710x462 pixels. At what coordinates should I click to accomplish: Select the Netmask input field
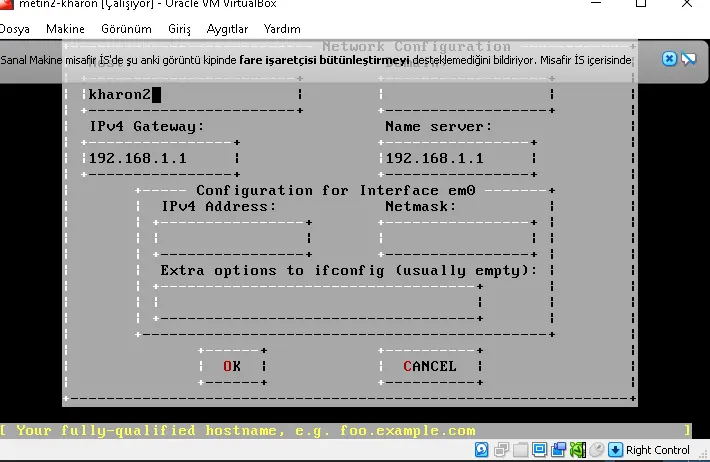pyautogui.click(x=456, y=239)
